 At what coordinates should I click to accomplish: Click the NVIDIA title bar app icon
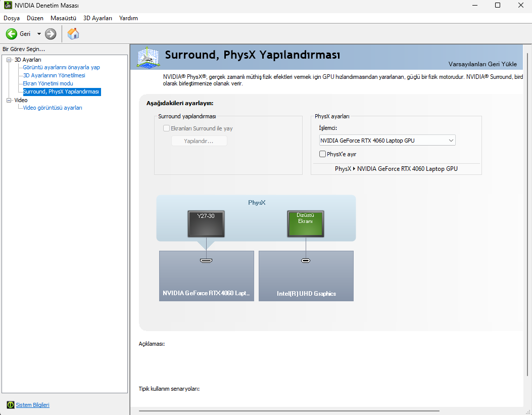click(8, 5)
